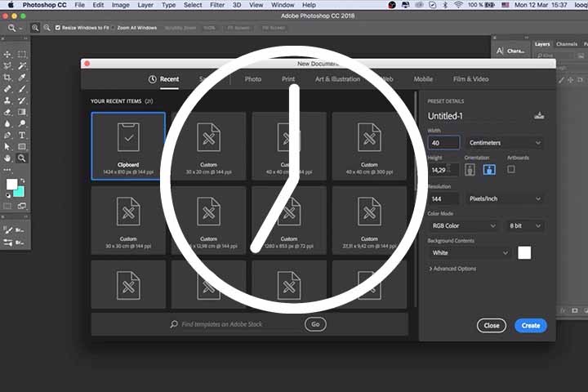The height and width of the screenshot is (392, 588).
Task: Select the Rectangle shape tool
Action: (x=22, y=147)
